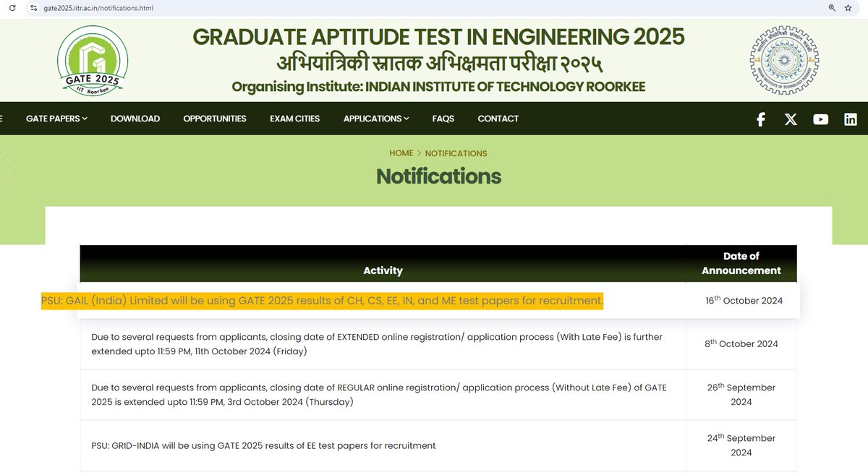
Task: Click the EXTENDED online registration late fee notification
Action: [377, 344]
